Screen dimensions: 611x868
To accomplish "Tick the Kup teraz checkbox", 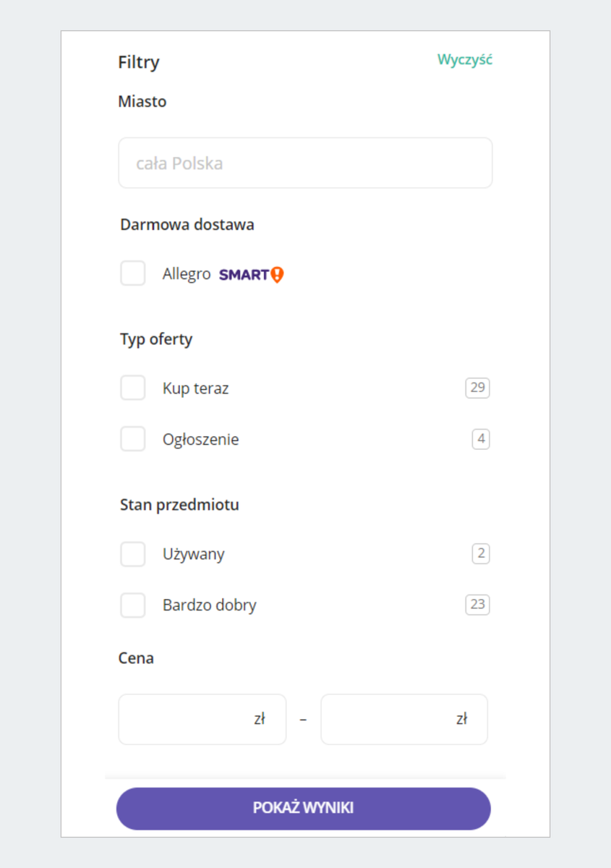I will pos(133,388).
